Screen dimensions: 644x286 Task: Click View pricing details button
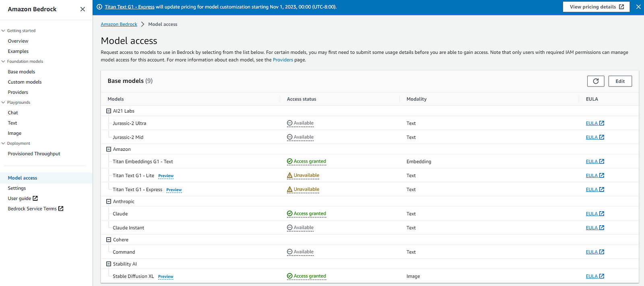pos(596,7)
